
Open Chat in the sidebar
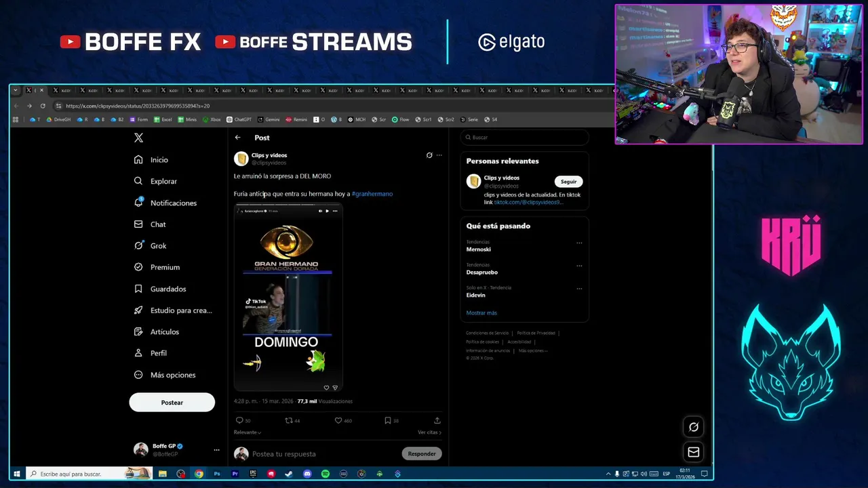(x=150, y=224)
